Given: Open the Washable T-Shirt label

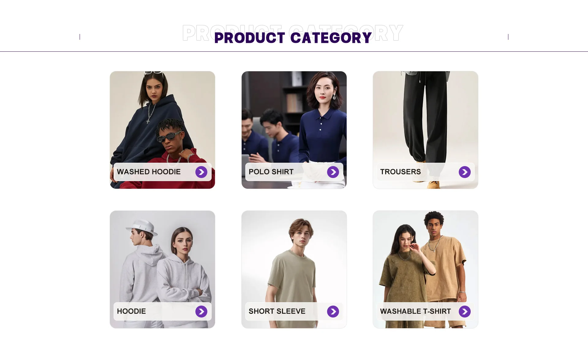Looking at the screenshot, I should [x=416, y=311].
